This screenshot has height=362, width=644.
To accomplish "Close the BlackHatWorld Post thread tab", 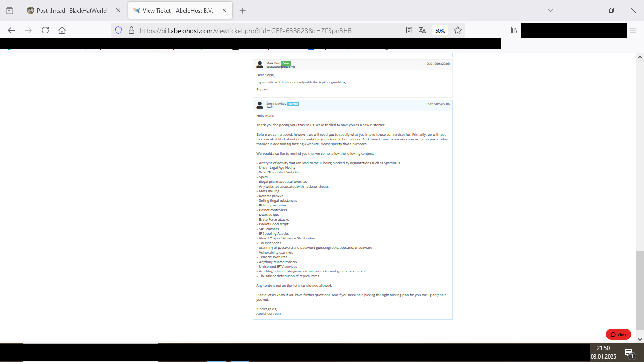I will [118, 10].
